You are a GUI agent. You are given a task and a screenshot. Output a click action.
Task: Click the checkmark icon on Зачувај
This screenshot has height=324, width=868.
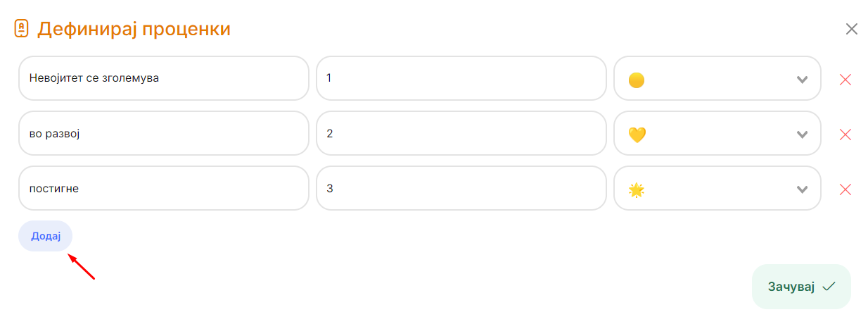click(x=829, y=287)
